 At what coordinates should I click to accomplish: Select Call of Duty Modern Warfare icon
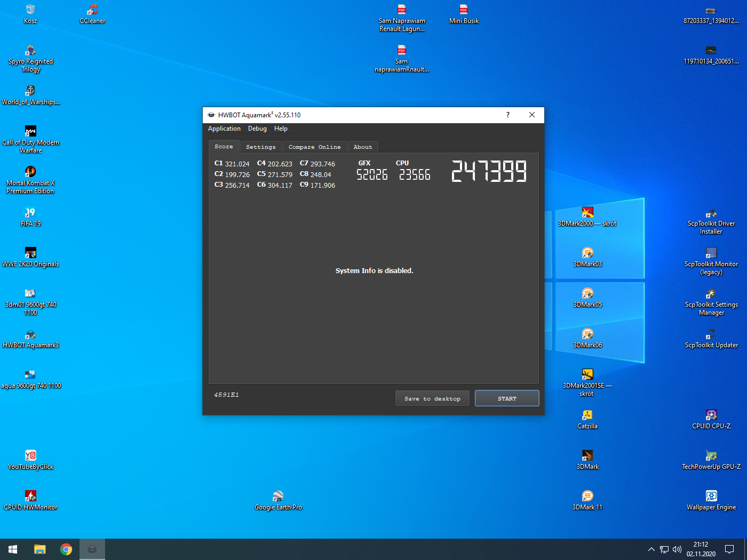30,139
